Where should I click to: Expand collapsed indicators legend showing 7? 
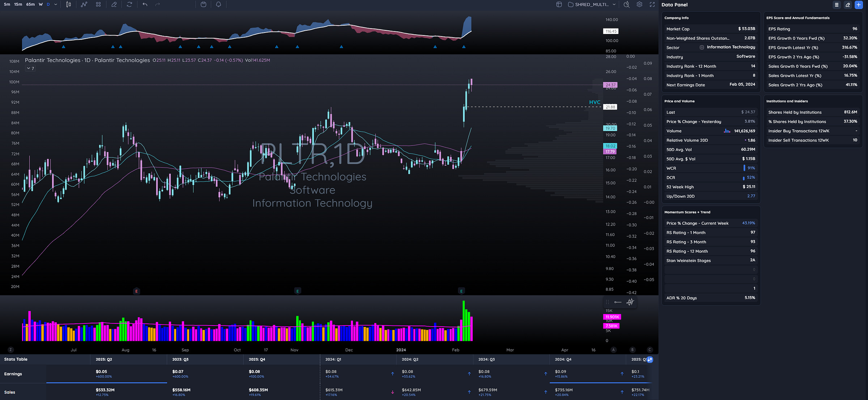[30, 68]
